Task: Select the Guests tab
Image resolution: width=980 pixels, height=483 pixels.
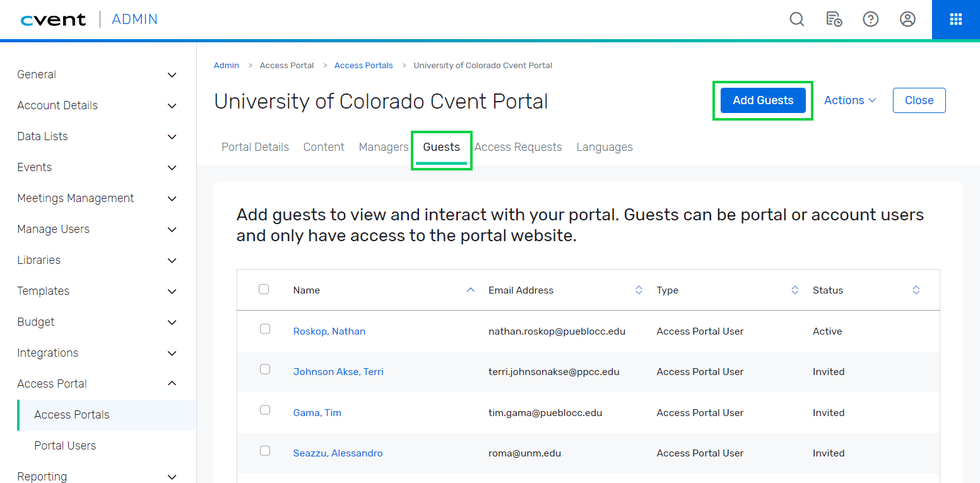Action: click(441, 147)
